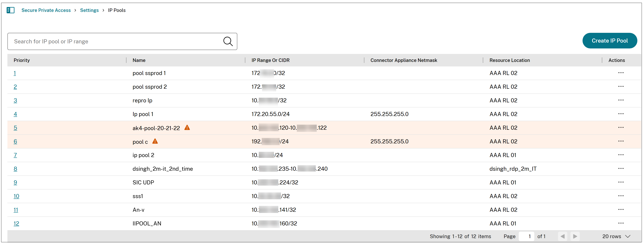
Task: Open actions menu for An-v
Action: 621,209
